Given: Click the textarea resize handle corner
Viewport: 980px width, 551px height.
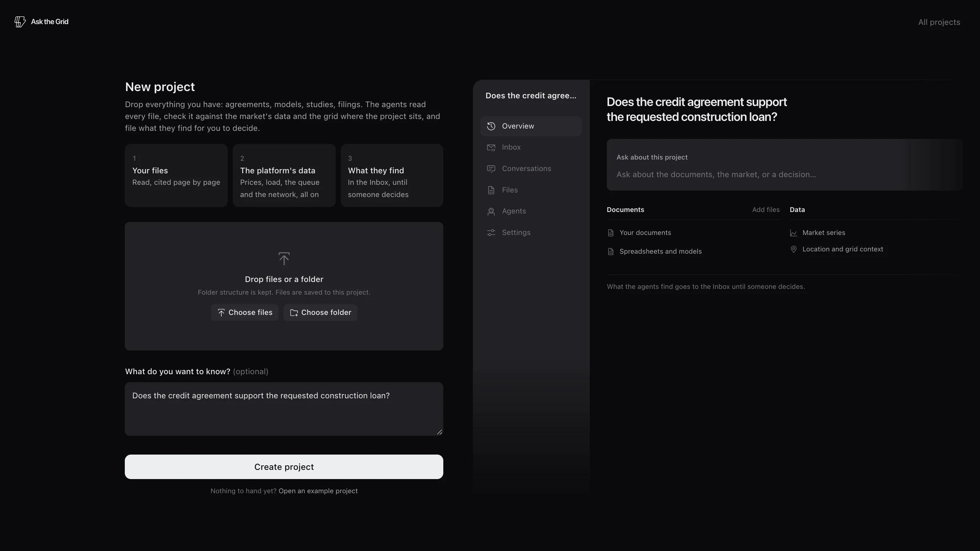Looking at the screenshot, I should coord(439,432).
